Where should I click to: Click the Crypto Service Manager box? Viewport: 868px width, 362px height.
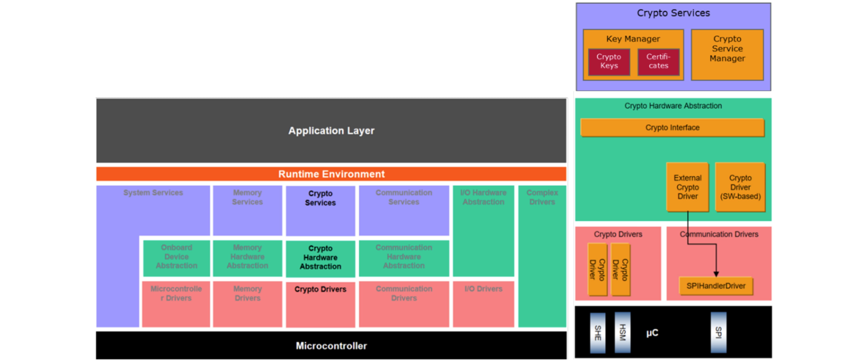(727, 55)
